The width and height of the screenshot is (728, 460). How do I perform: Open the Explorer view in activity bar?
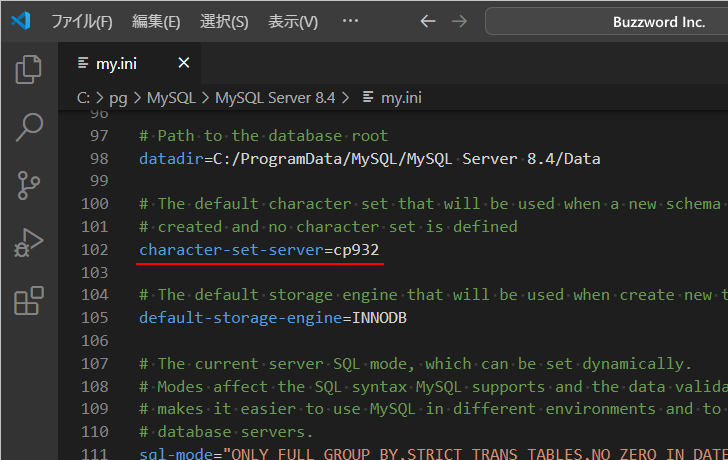pyautogui.click(x=29, y=70)
